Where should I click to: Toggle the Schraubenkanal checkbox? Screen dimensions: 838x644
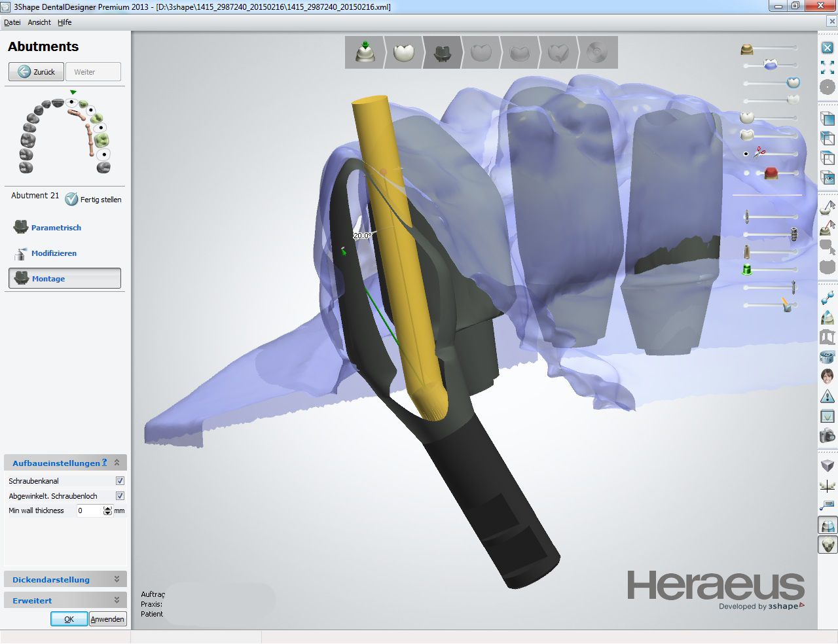tap(120, 481)
